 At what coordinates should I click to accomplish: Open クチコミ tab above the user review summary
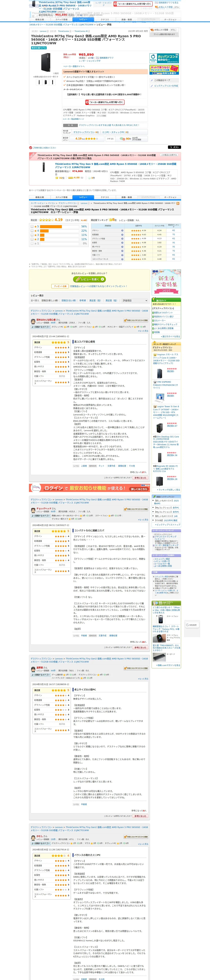[105, 197]
